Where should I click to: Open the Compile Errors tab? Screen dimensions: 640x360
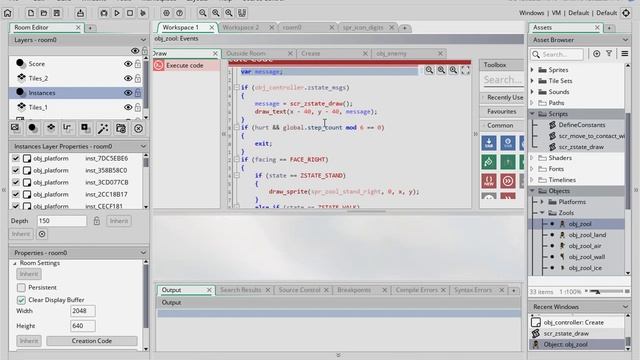(416, 290)
